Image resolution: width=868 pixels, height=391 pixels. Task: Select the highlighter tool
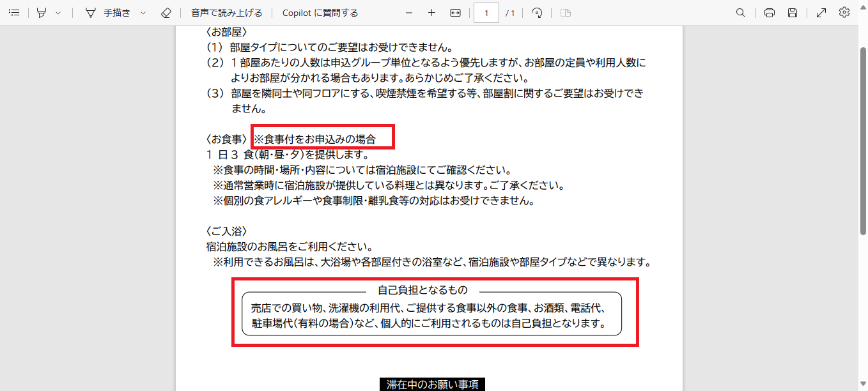click(x=42, y=13)
